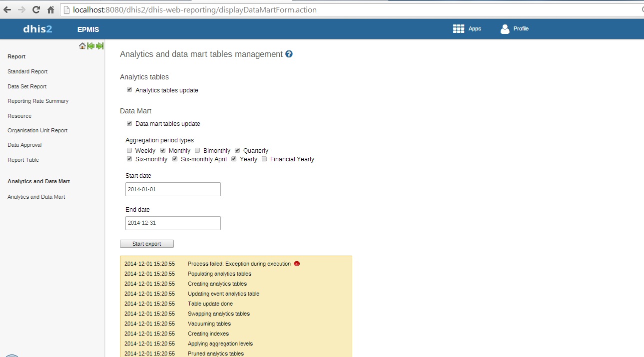Click 'Creating analytics tables' log entry

pos(217,284)
